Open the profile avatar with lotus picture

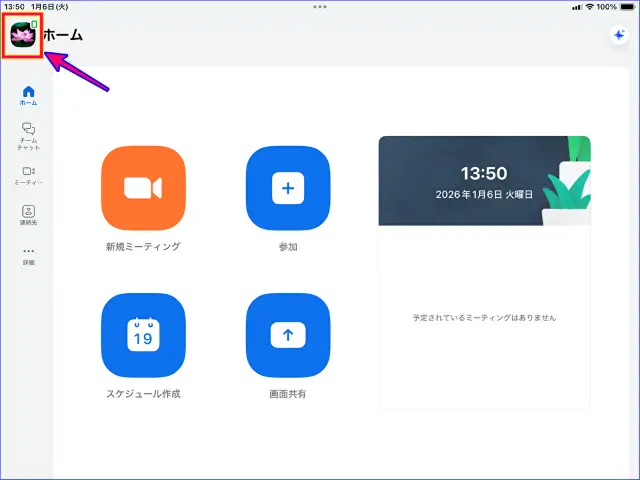coord(23,35)
